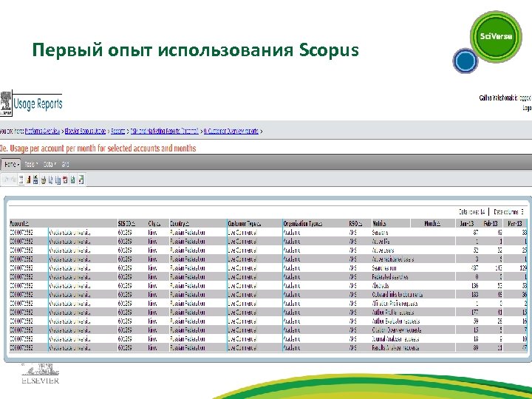Sort by the Organization Type column triangle

(320, 224)
